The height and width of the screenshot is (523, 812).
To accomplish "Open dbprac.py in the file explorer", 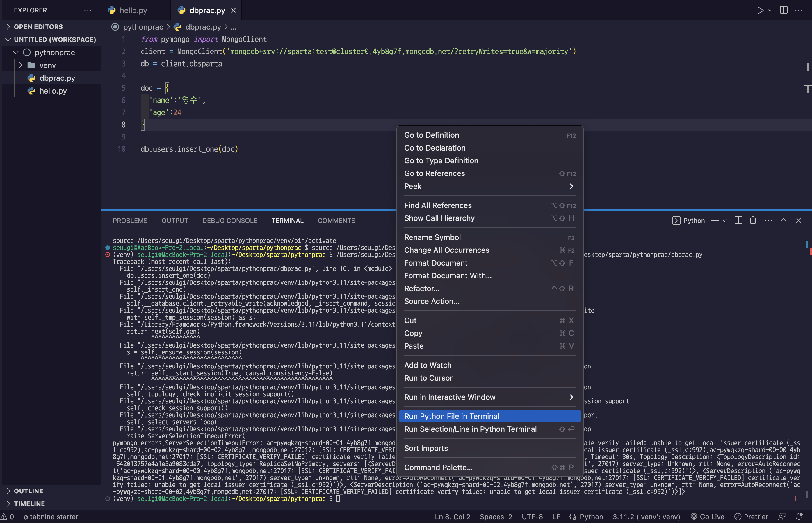I will click(x=57, y=78).
